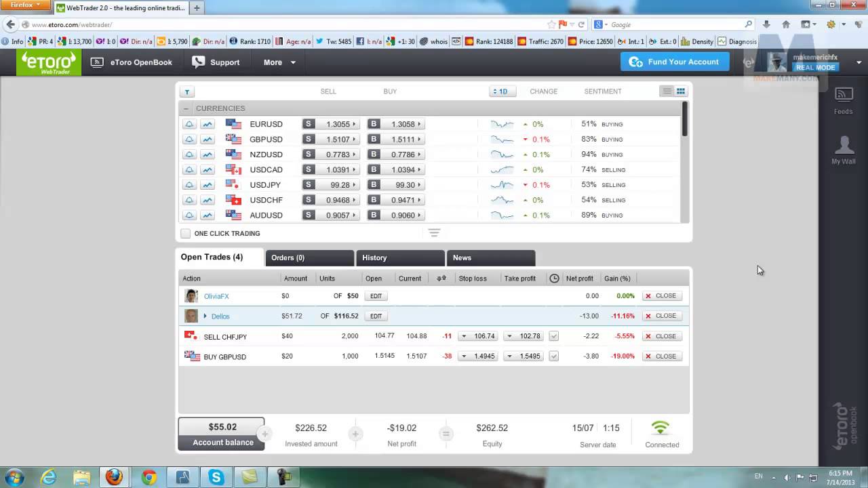This screenshot has width=868, height=488.
Task: Open Support menu item
Action: pyautogui.click(x=216, y=62)
